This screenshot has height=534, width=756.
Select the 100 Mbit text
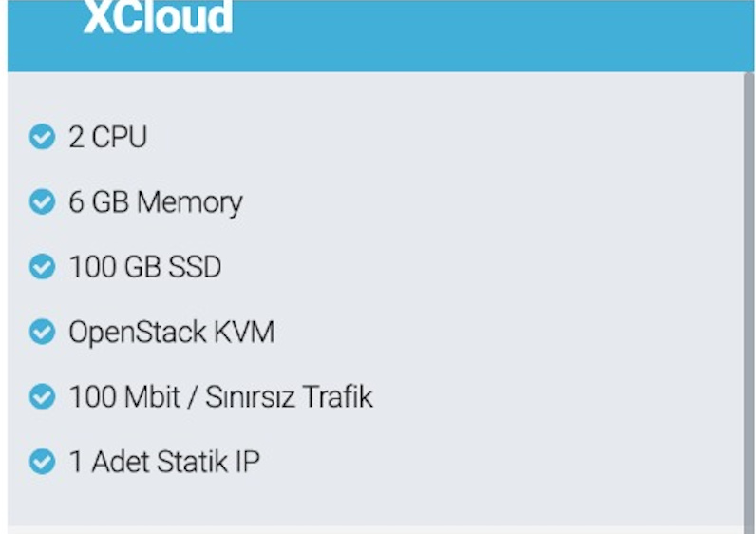coord(124,396)
